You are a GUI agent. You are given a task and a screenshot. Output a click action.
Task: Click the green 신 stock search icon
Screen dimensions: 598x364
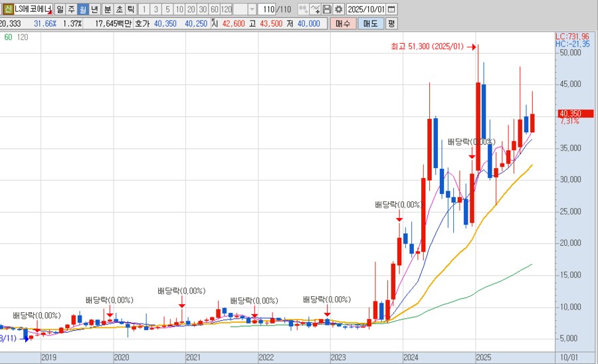[7, 9]
